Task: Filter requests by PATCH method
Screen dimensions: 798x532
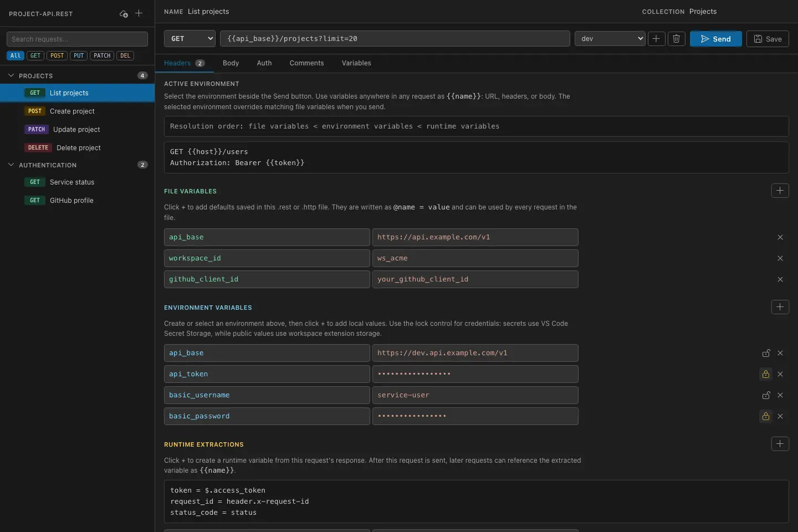Action: 102,55
